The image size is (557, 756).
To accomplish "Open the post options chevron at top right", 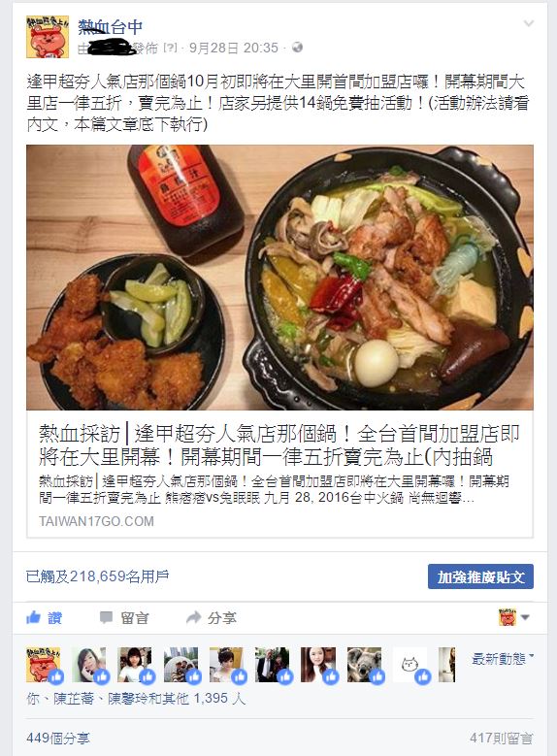I will pyautogui.click(x=529, y=23).
